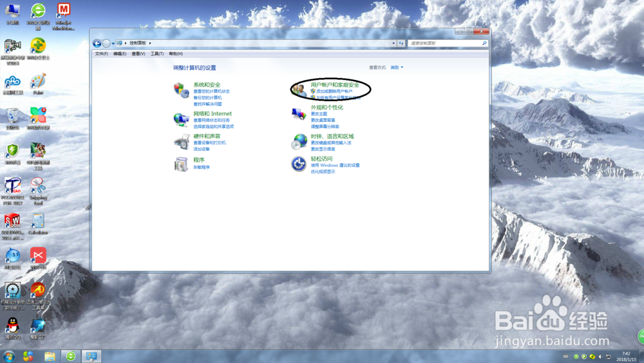
Task: Click 选择家庭组和共享选项 link
Action: 214,126
